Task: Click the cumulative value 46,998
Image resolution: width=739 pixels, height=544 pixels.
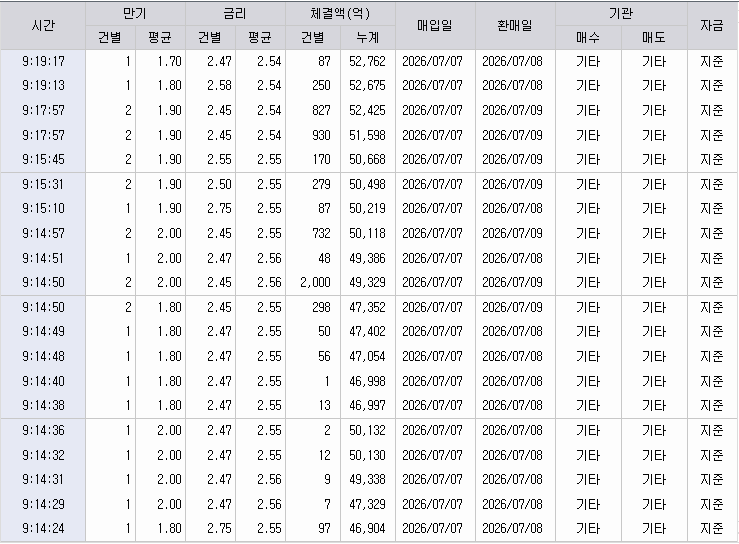Action: point(367,381)
